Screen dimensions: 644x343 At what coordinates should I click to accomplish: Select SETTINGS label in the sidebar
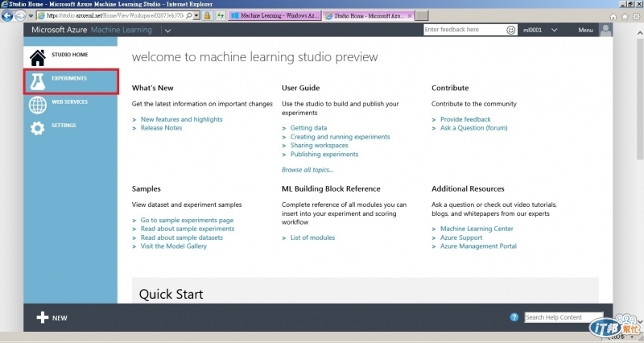(x=64, y=126)
